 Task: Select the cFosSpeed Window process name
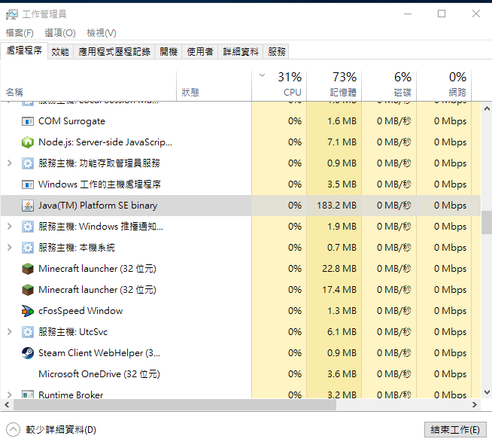pyautogui.click(x=80, y=311)
